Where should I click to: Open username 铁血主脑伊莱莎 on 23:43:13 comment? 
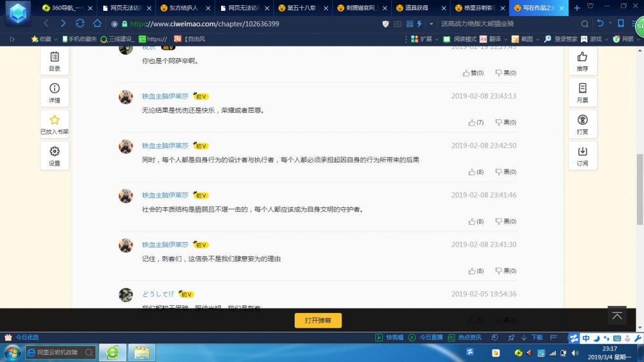[x=165, y=96]
